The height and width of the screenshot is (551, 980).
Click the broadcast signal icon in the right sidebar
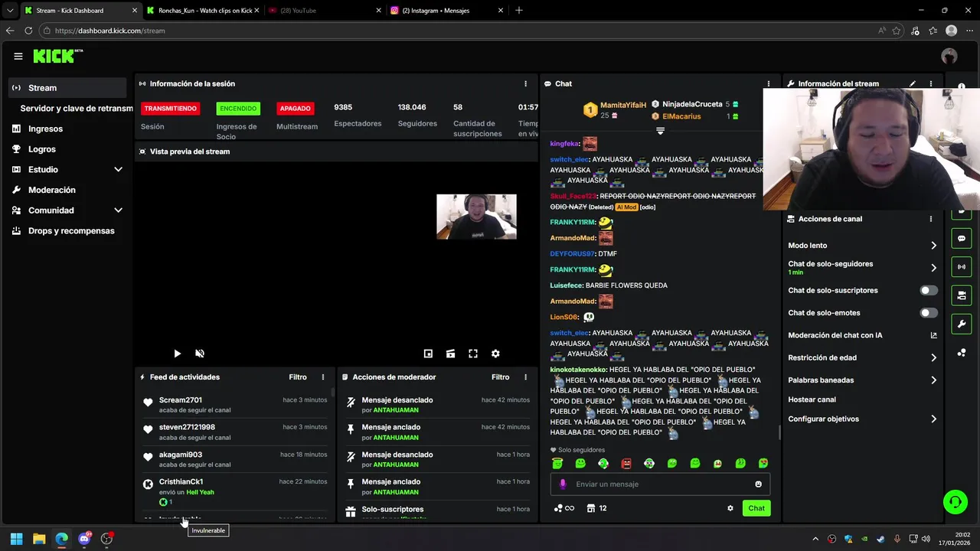tap(962, 267)
